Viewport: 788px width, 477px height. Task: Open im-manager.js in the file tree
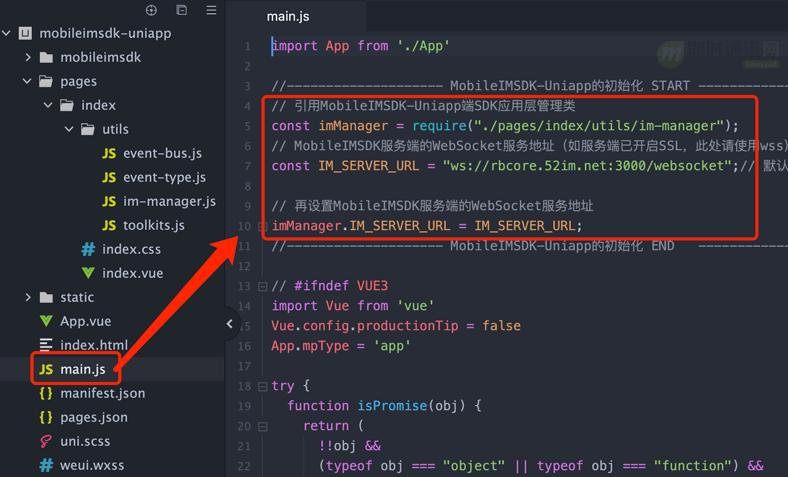(x=169, y=201)
